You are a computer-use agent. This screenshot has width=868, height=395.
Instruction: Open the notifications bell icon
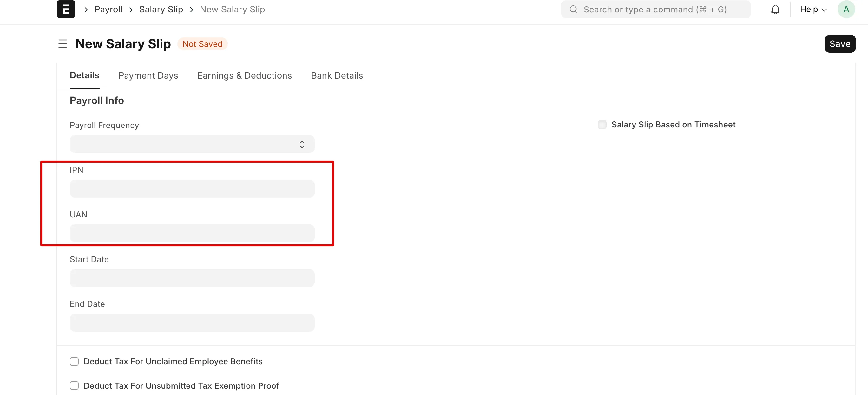click(775, 10)
